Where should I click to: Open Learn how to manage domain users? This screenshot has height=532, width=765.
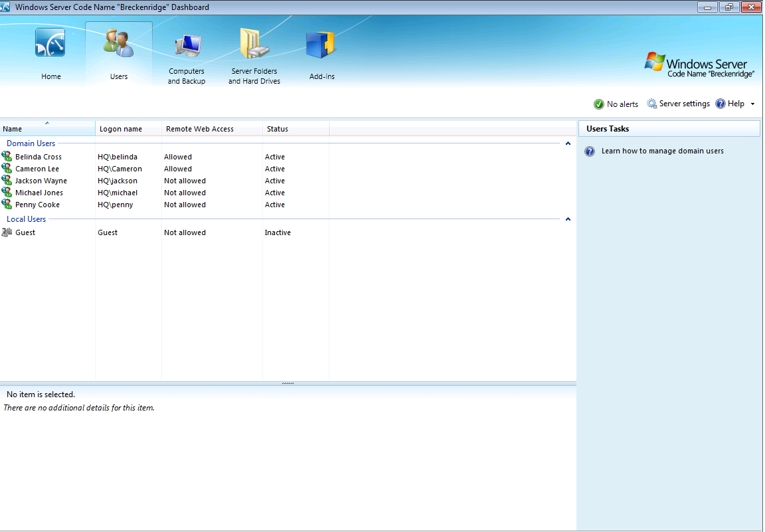662,151
